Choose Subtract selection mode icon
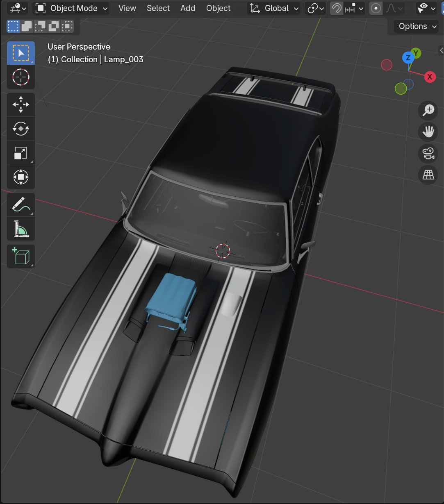444x504 pixels. pyautogui.click(x=40, y=26)
